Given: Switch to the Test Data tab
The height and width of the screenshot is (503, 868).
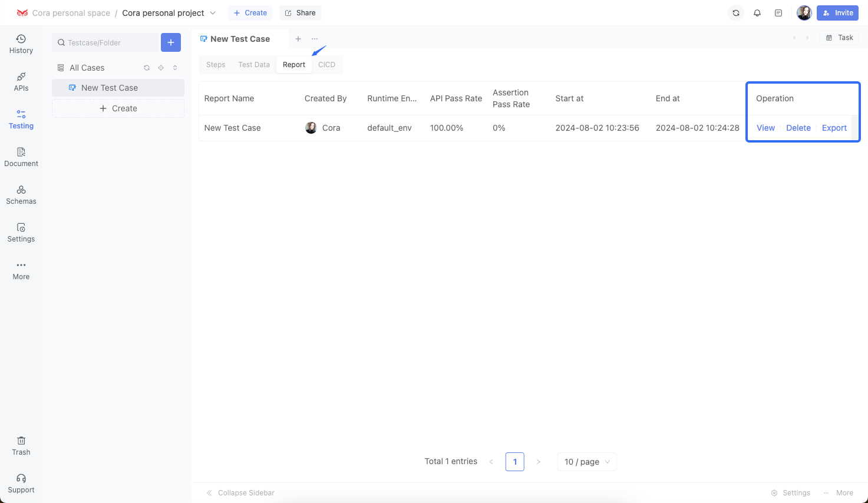Looking at the screenshot, I should 254,65.
